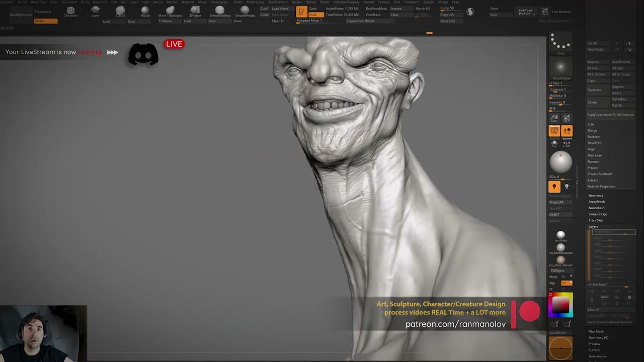This screenshot has width=644, height=362.
Task: Select the ZModeler brush
Action: click(x=70, y=12)
